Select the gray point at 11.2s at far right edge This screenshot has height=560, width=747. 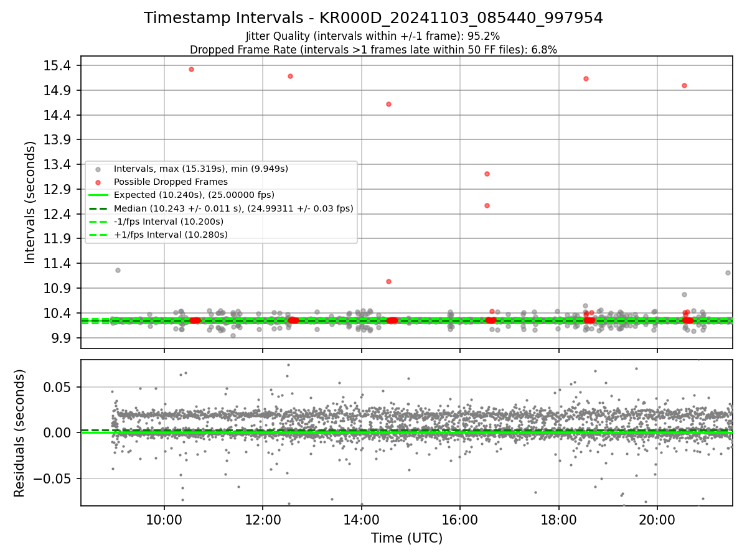[728, 273]
